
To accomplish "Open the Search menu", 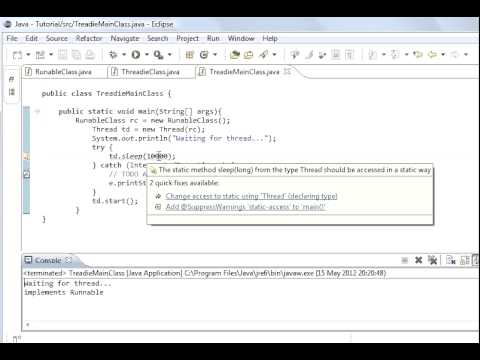I will [x=158, y=38].
